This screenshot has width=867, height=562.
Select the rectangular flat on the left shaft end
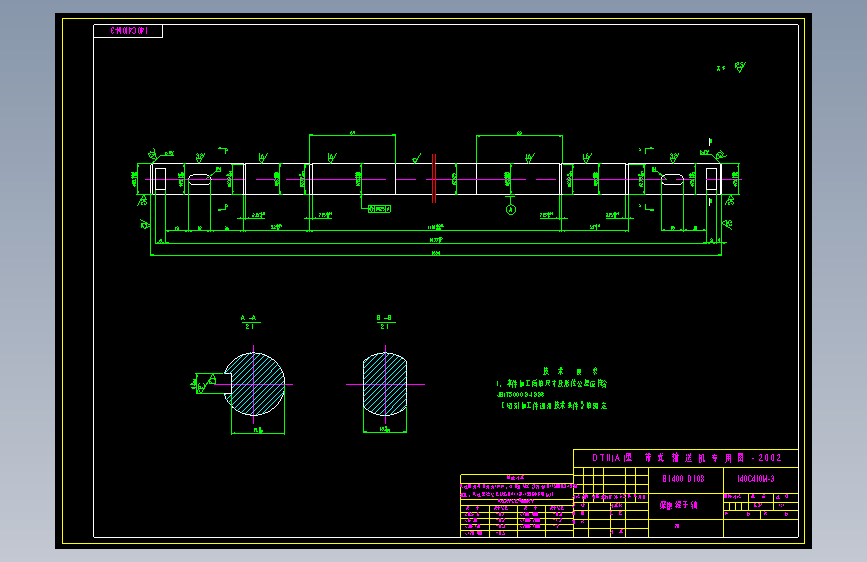coord(160,179)
